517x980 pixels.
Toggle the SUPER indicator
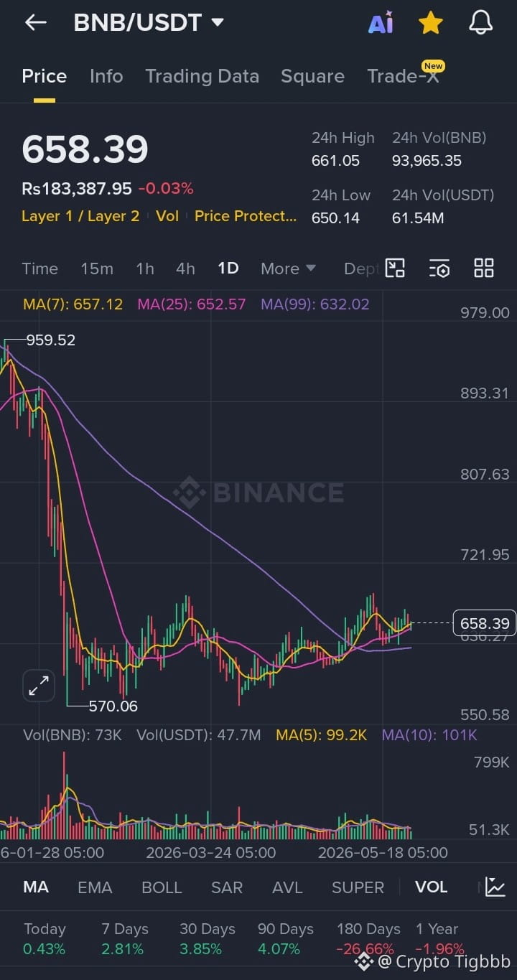358,887
